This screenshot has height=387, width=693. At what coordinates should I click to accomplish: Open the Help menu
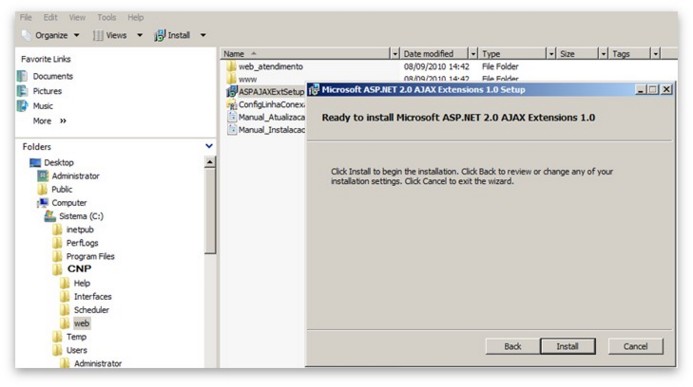(x=136, y=18)
